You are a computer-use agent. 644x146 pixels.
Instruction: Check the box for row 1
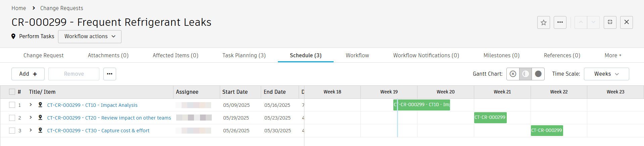tap(12, 105)
